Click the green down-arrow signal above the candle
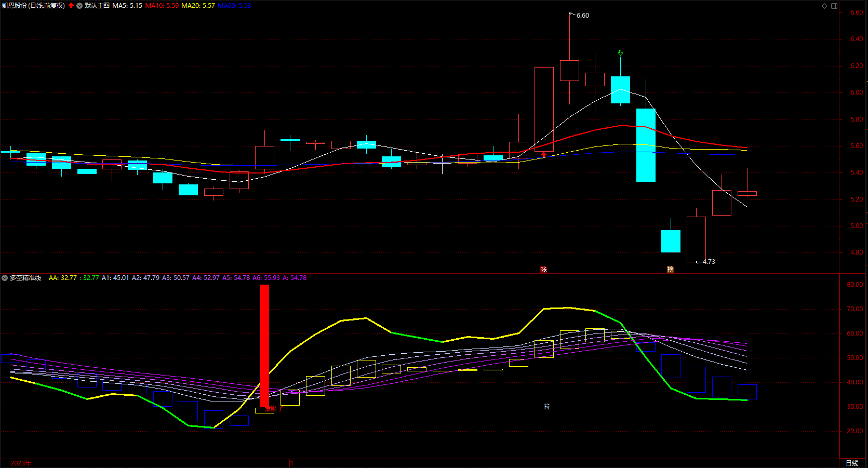 click(x=620, y=53)
